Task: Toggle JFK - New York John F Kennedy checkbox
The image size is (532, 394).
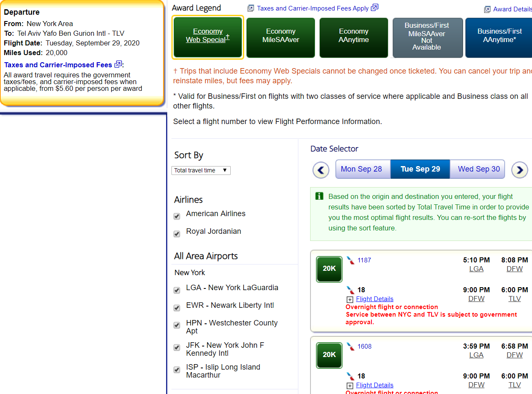Action: click(x=177, y=348)
